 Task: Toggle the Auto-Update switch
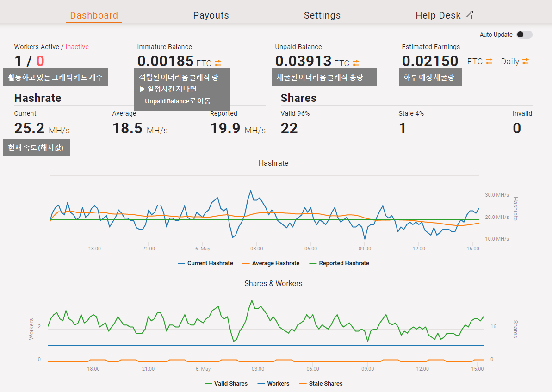coord(524,35)
